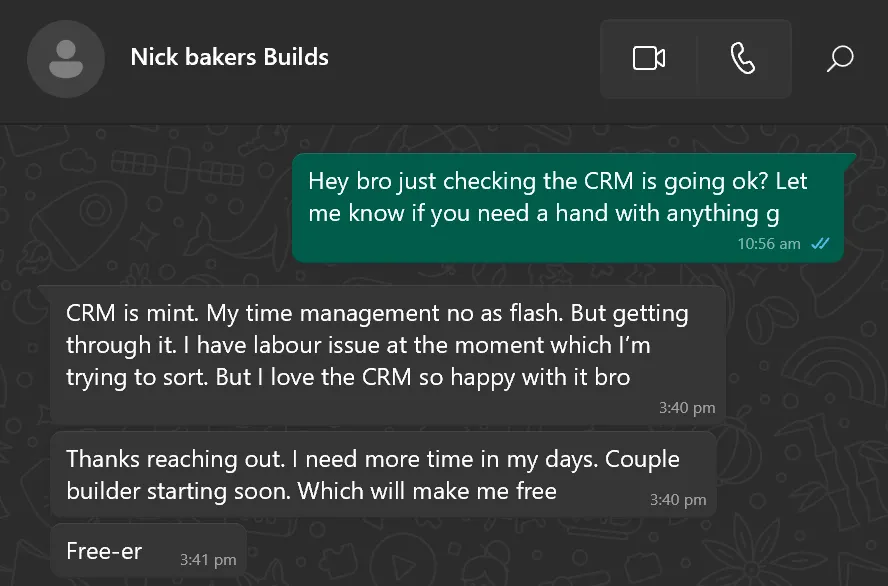This screenshot has width=888, height=586.
Task: Click the grey profile avatar icon
Action: (x=66, y=59)
